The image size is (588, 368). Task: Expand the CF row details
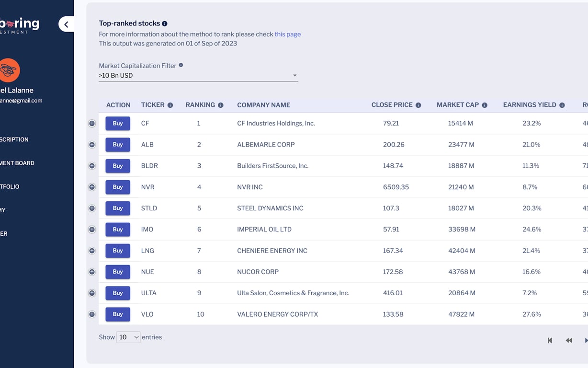pos(92,124)
